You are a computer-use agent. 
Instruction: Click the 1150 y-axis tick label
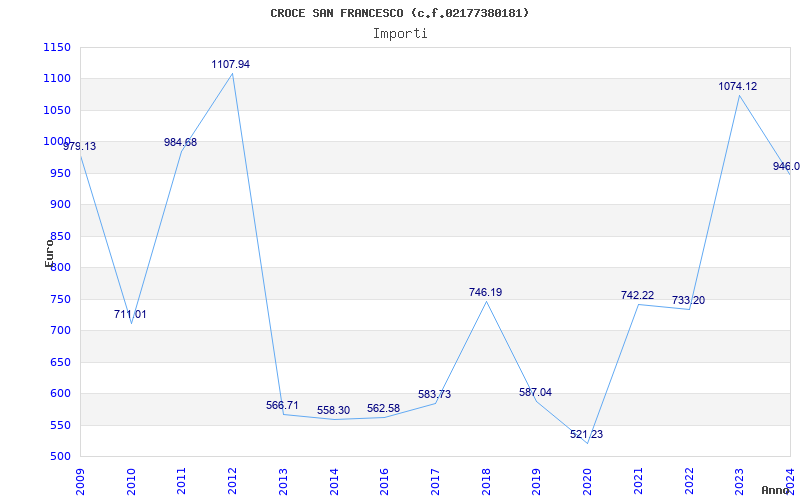[x=57, y=47]
